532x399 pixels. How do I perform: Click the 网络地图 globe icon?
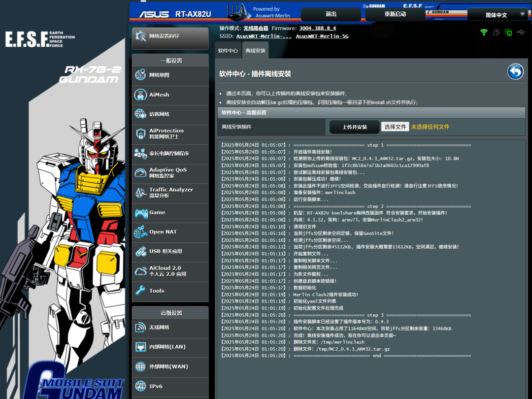(140, 75)
